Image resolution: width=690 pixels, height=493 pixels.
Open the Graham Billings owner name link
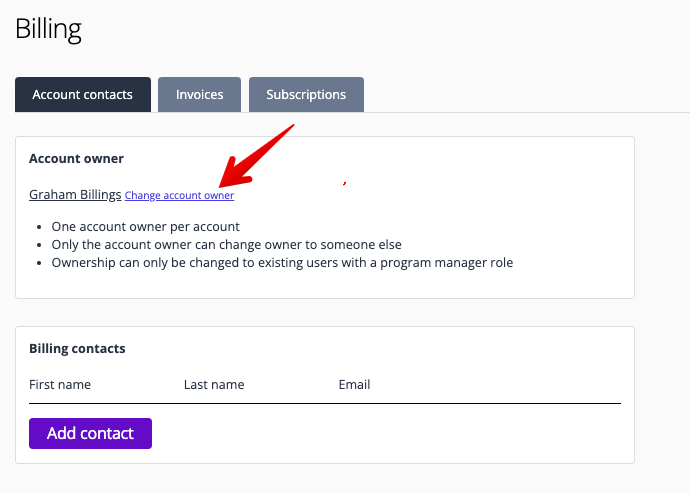coord(75,195)
